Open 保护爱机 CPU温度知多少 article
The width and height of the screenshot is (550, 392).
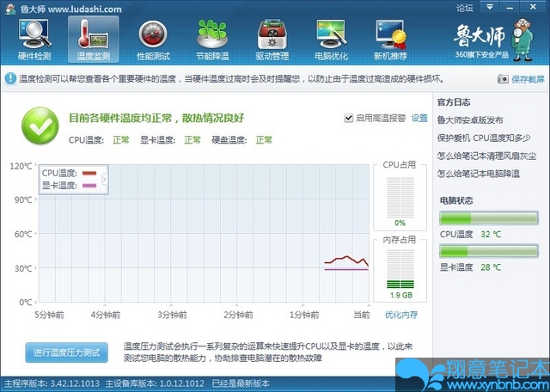point(484,138)
